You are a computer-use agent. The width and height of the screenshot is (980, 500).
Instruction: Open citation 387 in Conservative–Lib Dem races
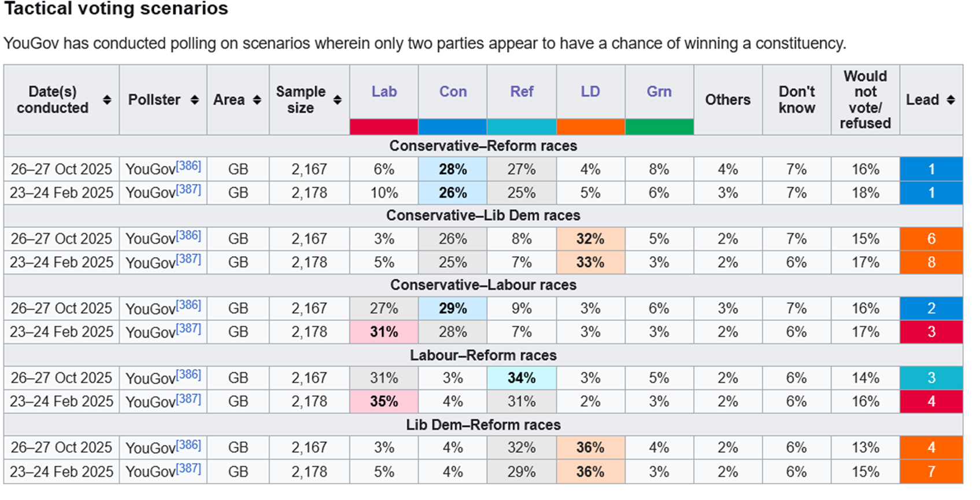click(188, 259)
